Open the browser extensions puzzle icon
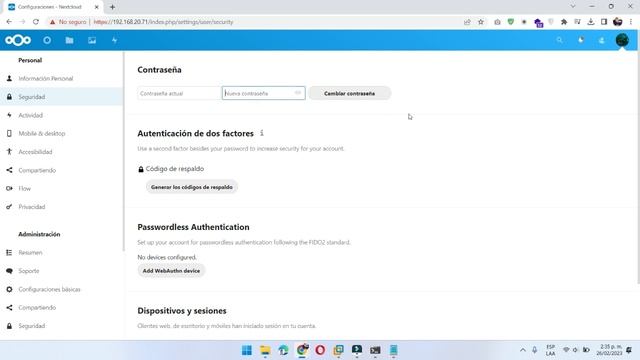Screen dimensions: 640x360 [x=564, y=22]
